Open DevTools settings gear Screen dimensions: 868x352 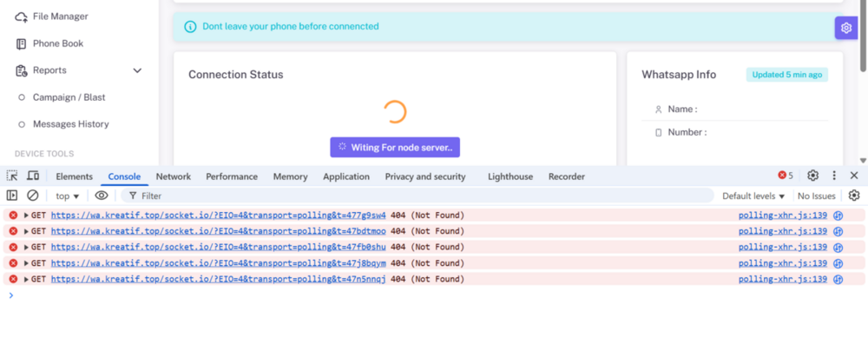pyautogui.click(x=812, y=176)
